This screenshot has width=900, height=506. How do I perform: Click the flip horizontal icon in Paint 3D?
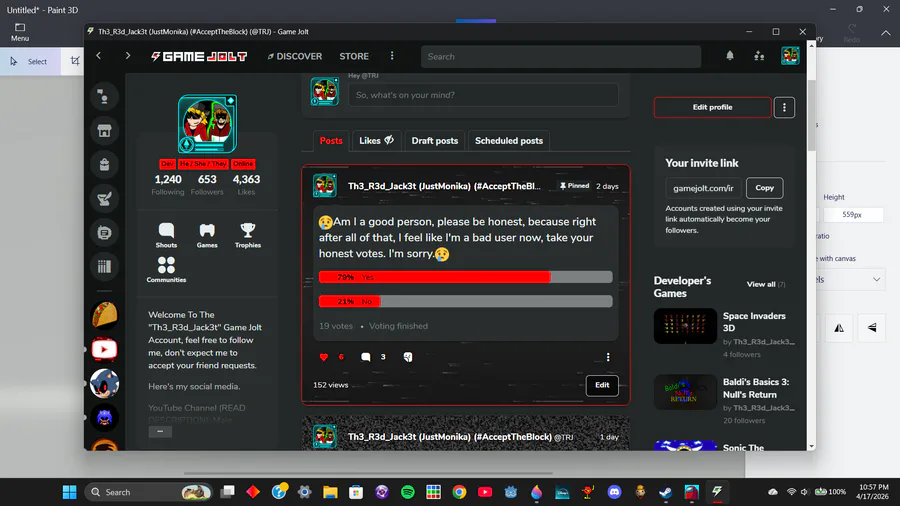(x=839, y=328)
